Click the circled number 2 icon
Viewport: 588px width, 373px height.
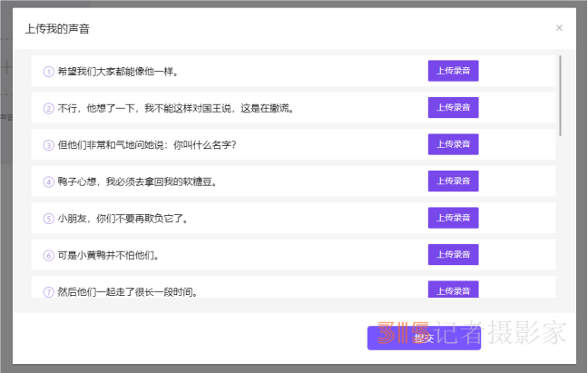(49, 108)
